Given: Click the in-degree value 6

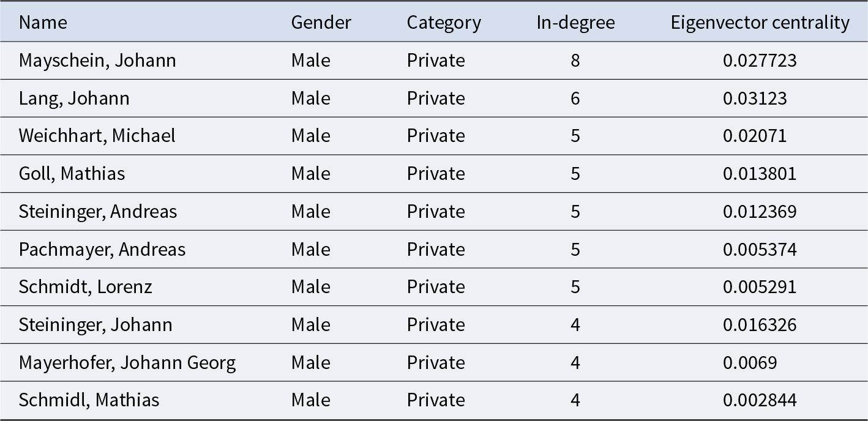Looking at the screenshot, I should (x=575, y=99).
